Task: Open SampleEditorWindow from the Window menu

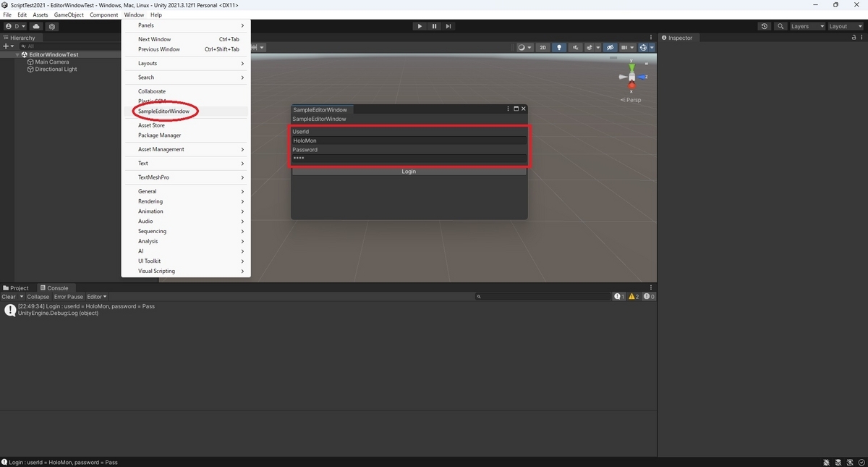Action: point(164,111)
